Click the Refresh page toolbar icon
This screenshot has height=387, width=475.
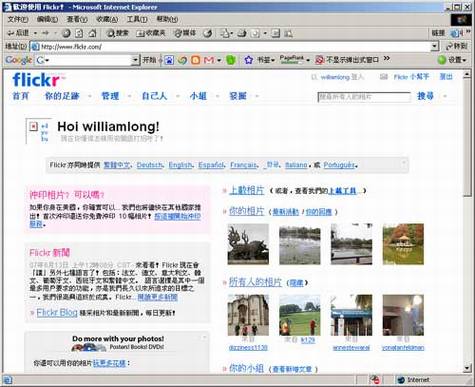tap(79, 33)
